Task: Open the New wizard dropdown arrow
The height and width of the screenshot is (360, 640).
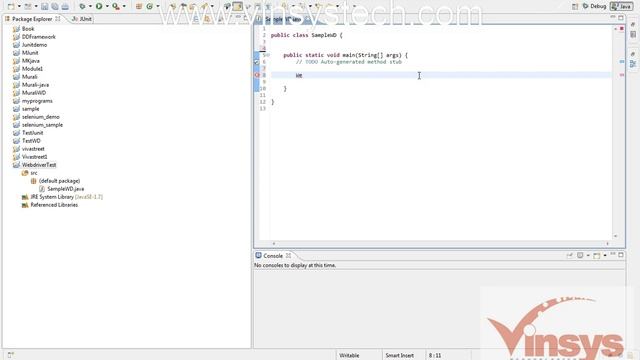Action: coord(19,6)
